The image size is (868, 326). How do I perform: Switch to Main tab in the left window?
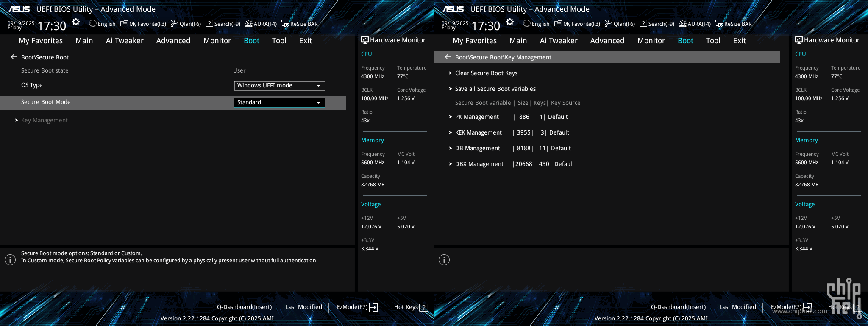pyautogui.click(x=84, y=41)
